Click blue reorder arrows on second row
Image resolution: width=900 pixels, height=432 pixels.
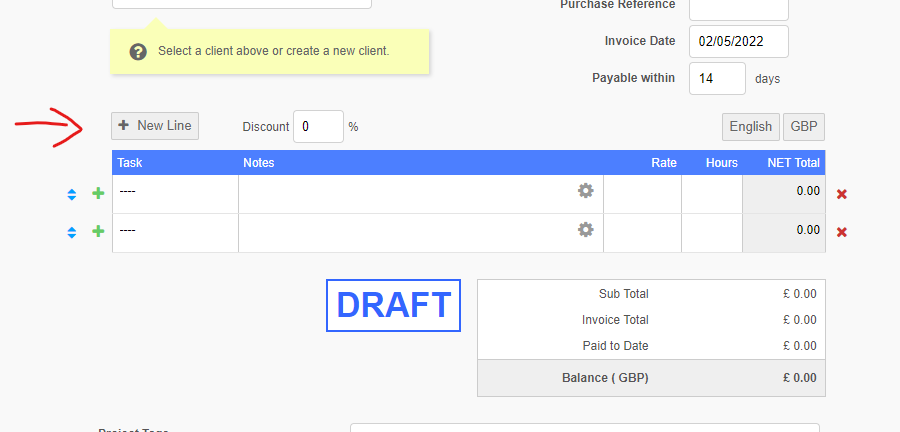coord(72,232)
